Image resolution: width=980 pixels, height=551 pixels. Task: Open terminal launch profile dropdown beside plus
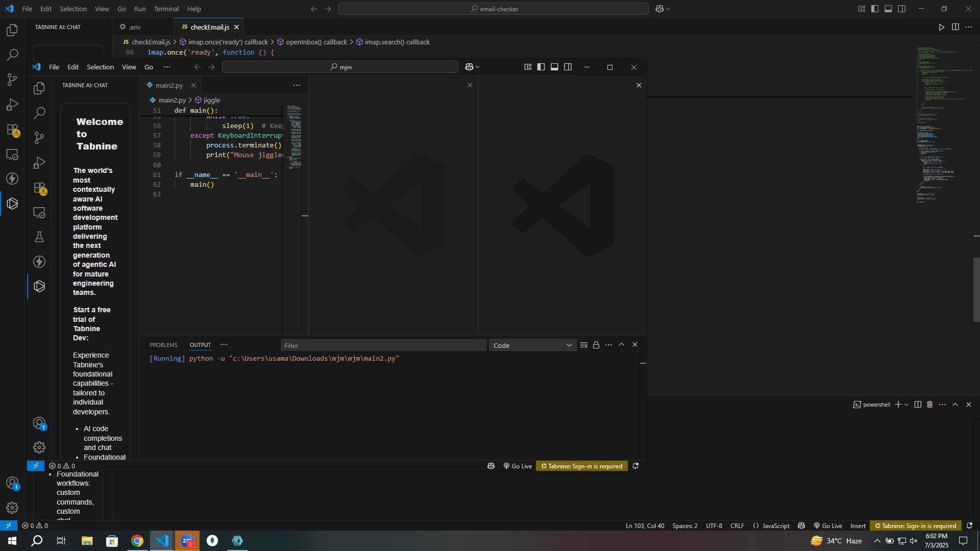pos(906,405)
